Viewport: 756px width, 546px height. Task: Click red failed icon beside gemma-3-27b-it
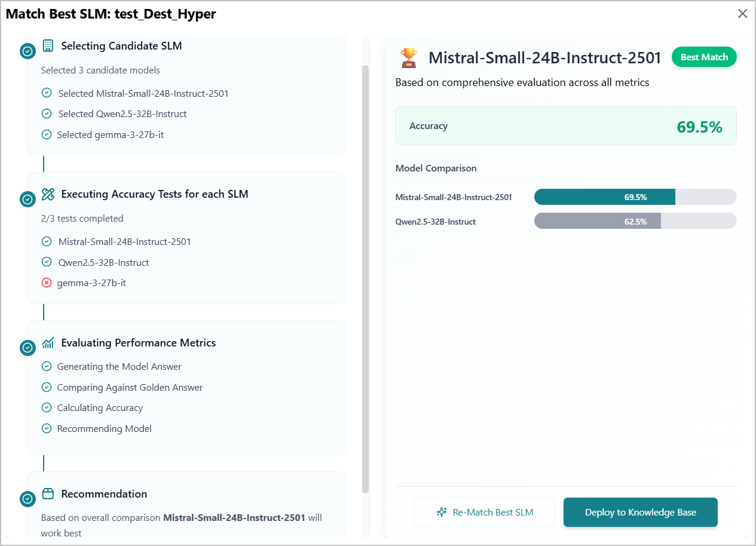click(47, 283)
